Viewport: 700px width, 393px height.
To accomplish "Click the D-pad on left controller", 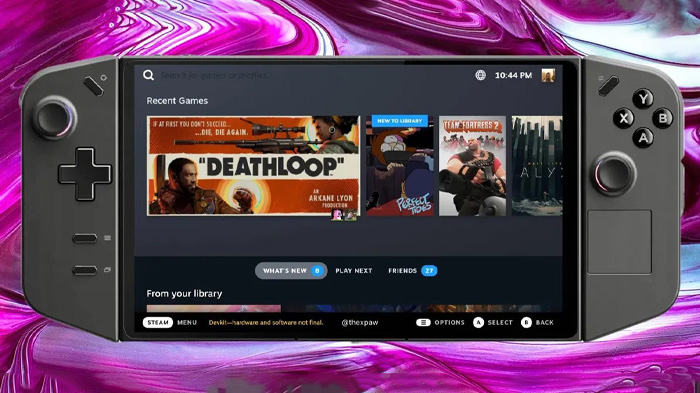I will 85,174.
